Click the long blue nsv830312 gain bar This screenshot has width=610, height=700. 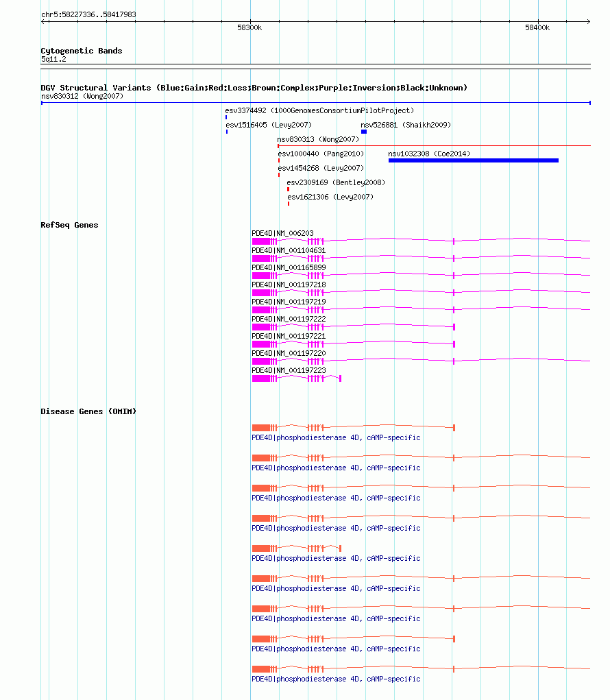[316, 103]
